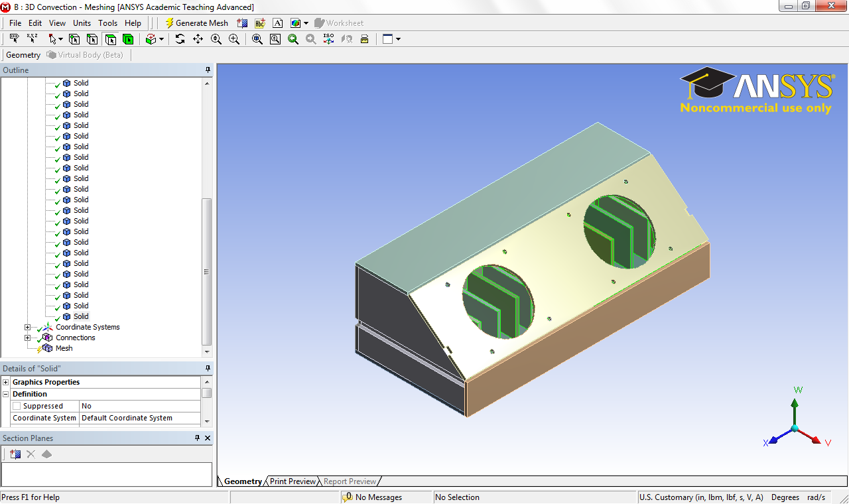Click the New Section Plane icon in top toolbar

coord(242,23)
